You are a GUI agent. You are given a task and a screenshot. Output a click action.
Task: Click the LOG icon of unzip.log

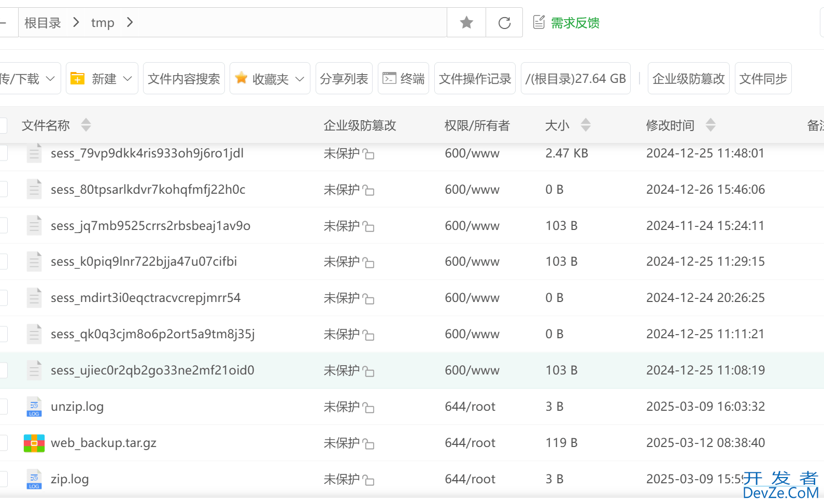click(34, 406)
